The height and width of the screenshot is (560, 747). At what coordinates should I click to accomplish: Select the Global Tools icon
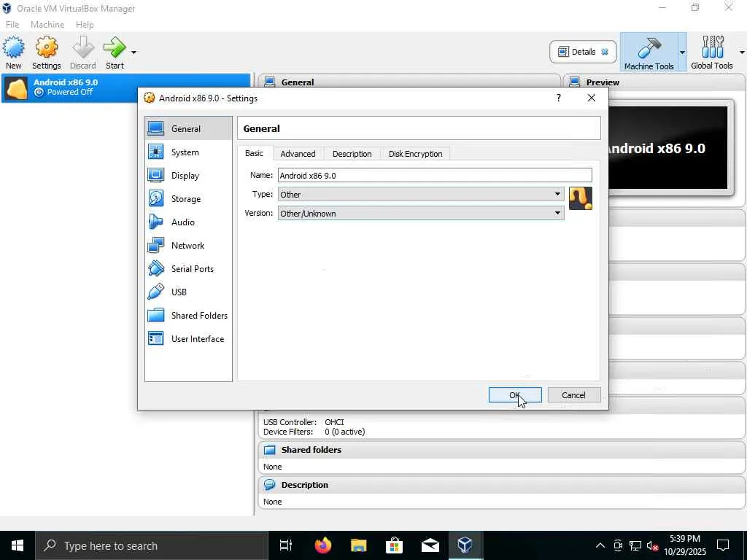coord(712,47)
